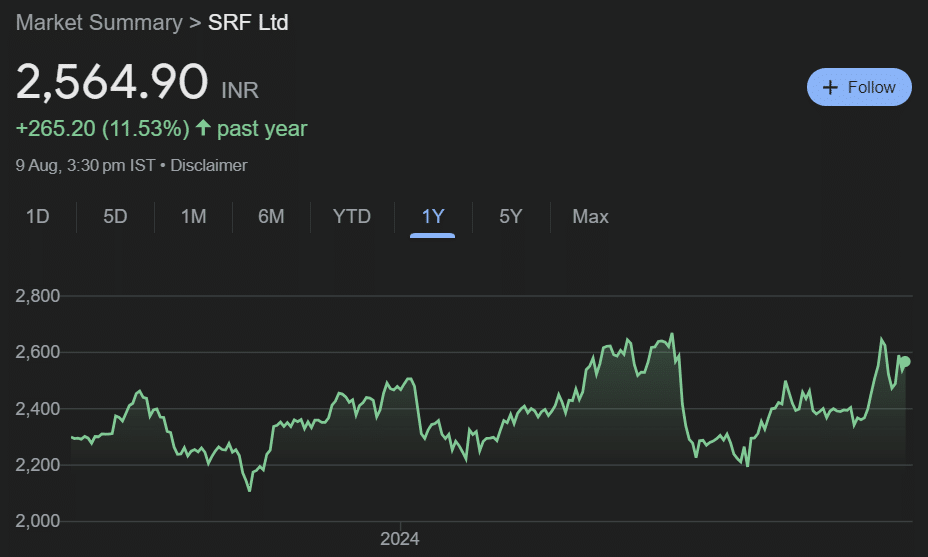This screenshot has height=557, width=928.
Task: Click the SRF Ltd title text
Action: (248, 22)
